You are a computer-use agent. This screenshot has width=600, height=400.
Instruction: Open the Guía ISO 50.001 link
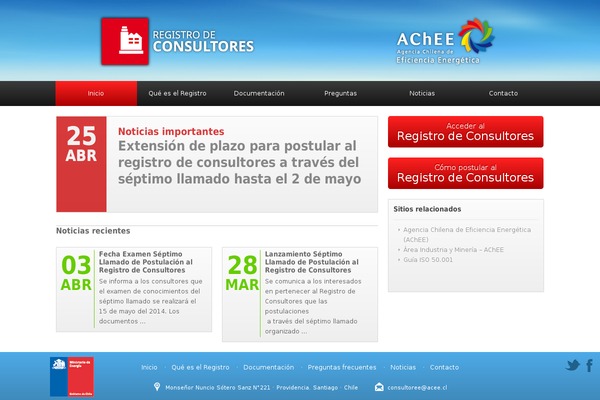point(428,260)
